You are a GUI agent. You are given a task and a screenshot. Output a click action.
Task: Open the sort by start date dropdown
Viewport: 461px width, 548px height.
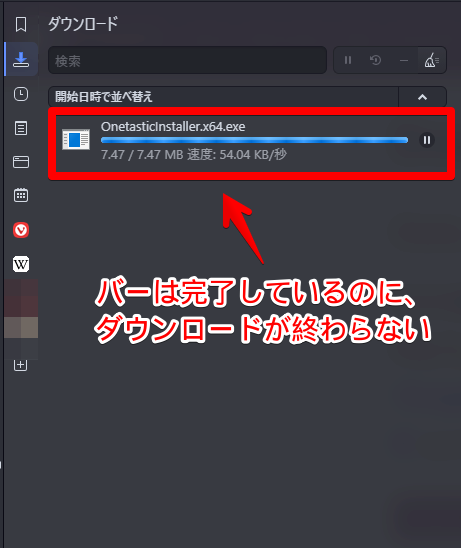coord(223,97)
